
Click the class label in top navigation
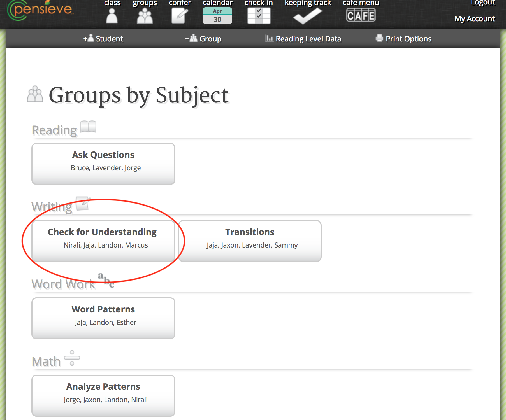coord(112,3)
